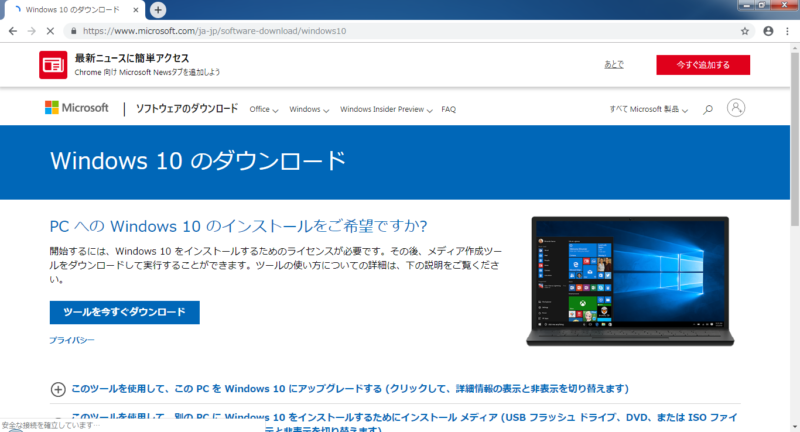800x432 pixels.
Task: Click the padlock site info icon
Action: coord(73,31)
